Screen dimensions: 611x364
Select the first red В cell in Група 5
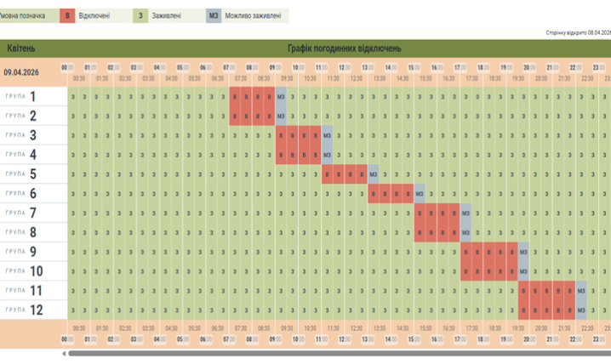coord(327,174)
